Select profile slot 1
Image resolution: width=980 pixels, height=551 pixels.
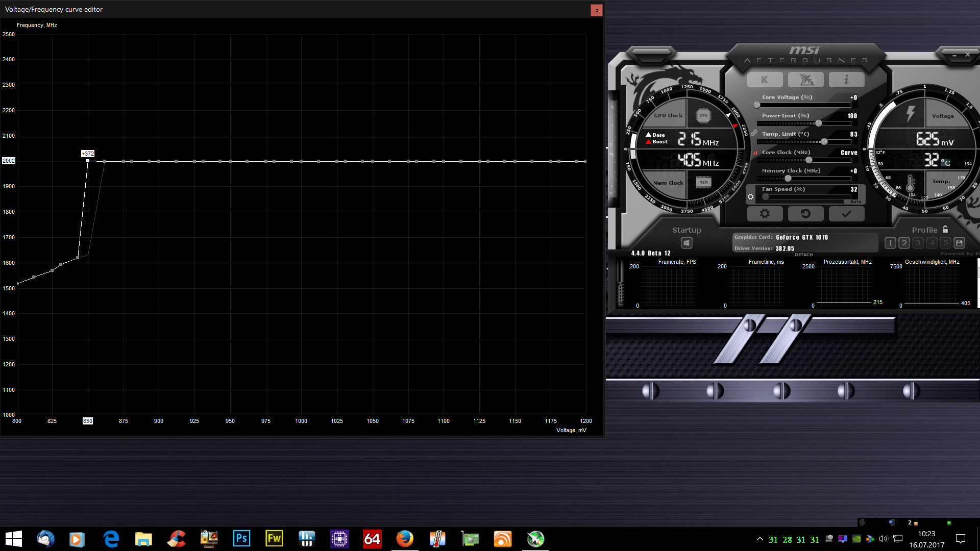[890, 243]
